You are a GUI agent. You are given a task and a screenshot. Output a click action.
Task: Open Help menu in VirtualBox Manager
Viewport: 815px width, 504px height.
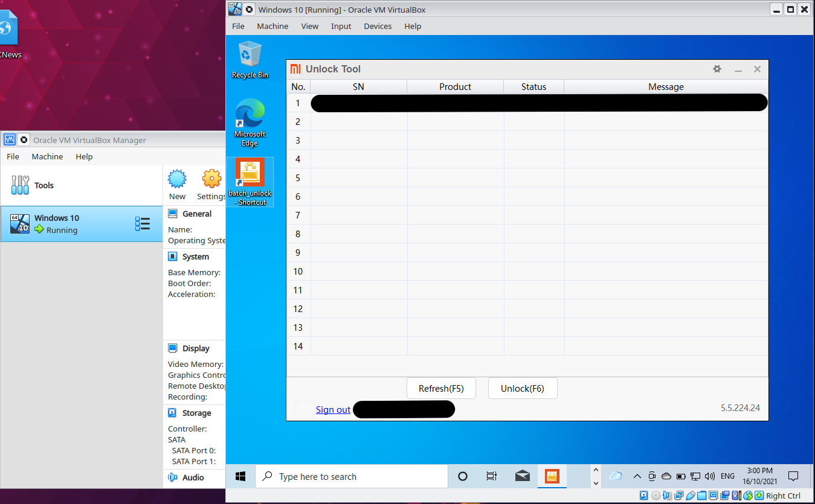coord(84,156)
